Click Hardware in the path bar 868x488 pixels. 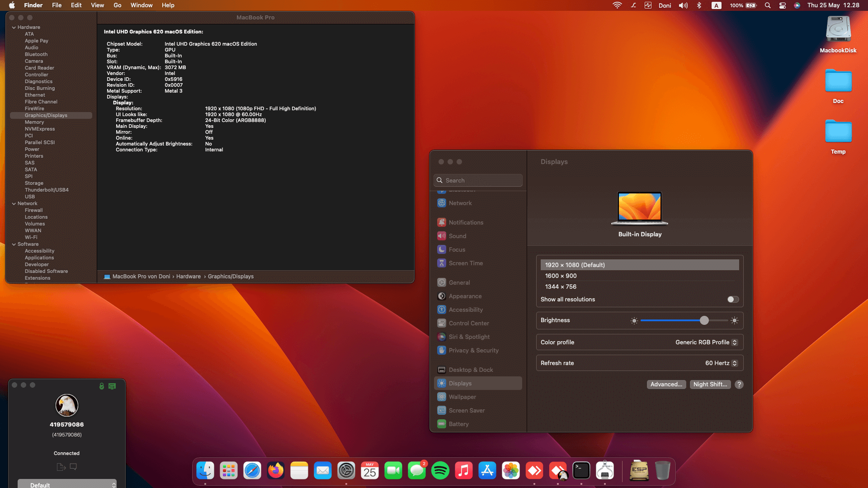coord(189,277)
